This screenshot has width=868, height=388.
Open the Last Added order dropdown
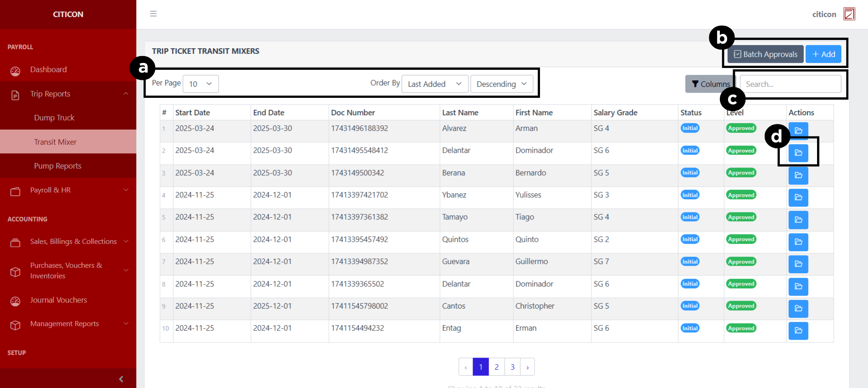[434, 84]
